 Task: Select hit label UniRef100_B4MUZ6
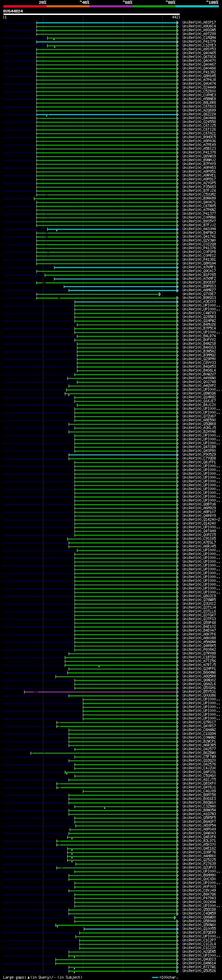(199, 324)
